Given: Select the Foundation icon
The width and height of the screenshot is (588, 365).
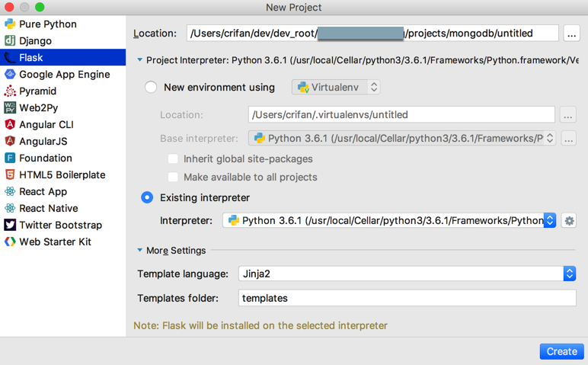Looking at the screenshot, I should (x=10, y=158).
